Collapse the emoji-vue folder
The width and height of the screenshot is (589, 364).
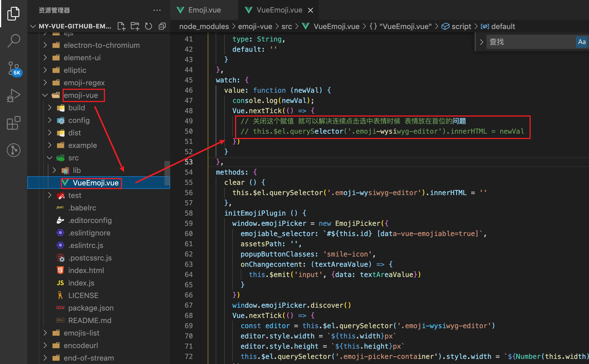click(x=99, y=95)
